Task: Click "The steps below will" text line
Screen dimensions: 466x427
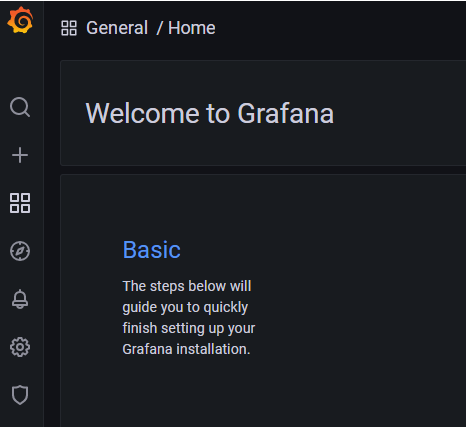Action: click(187, 286)
